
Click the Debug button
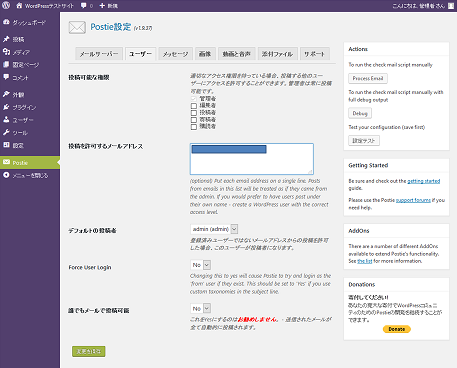coord(360,113)
